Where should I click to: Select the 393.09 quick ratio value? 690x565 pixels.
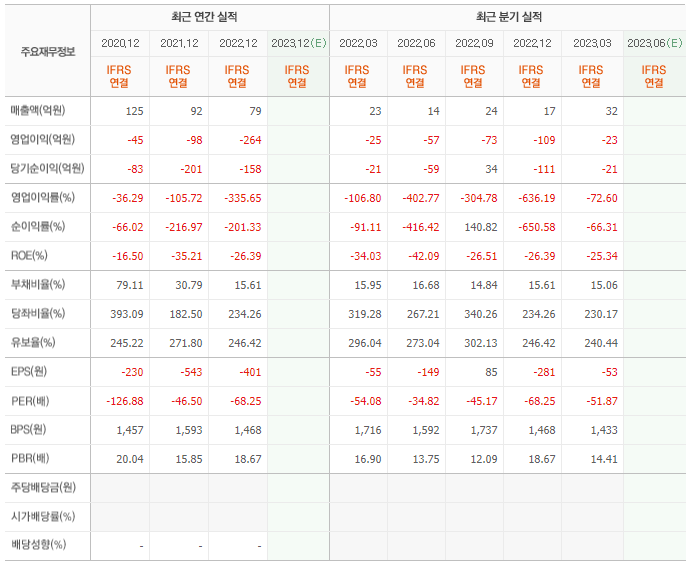tap(127, 315)
